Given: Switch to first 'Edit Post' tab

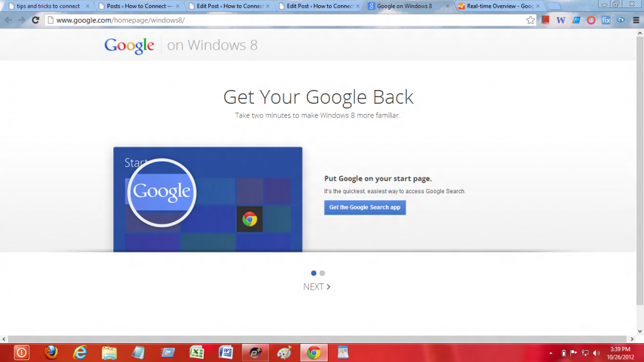Looking at the screenshot, I should point(228,6).
